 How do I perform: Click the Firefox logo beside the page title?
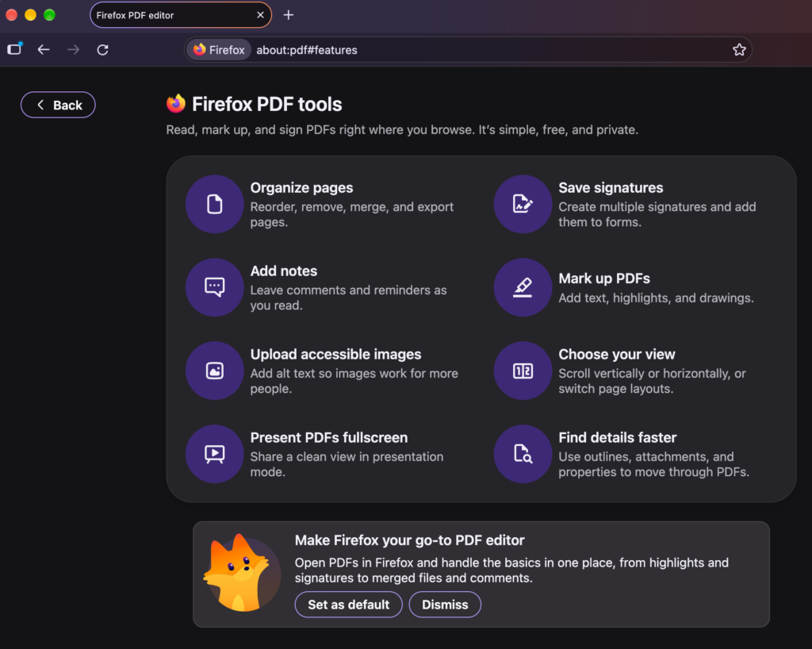(x=176, y=104)
